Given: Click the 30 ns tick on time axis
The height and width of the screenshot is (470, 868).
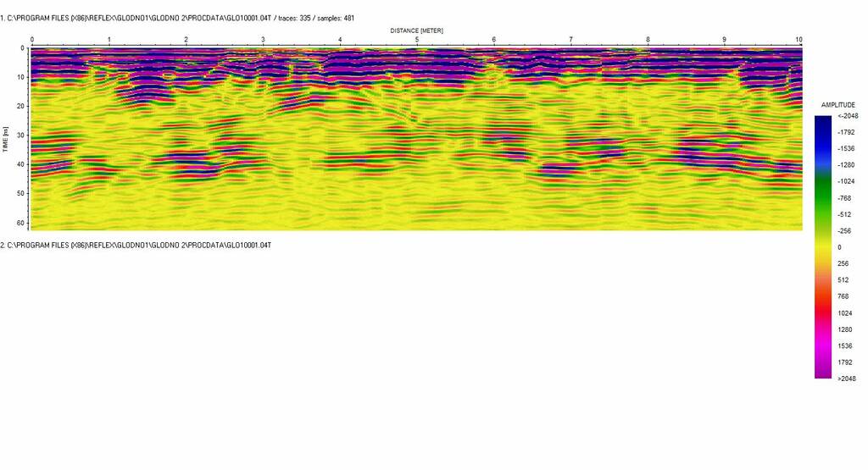Looking at the screenshot, I should 21,135.
